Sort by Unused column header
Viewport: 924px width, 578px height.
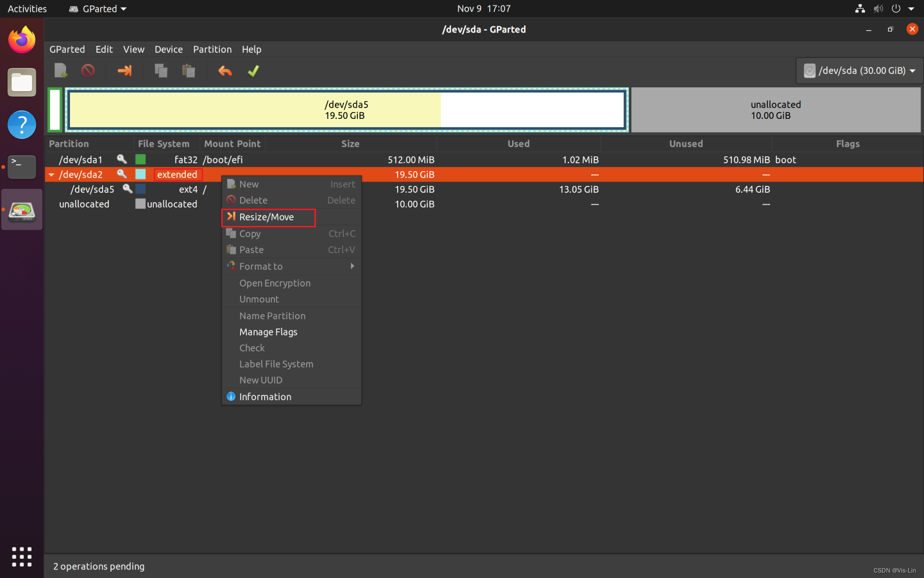(x=686, y=144)
